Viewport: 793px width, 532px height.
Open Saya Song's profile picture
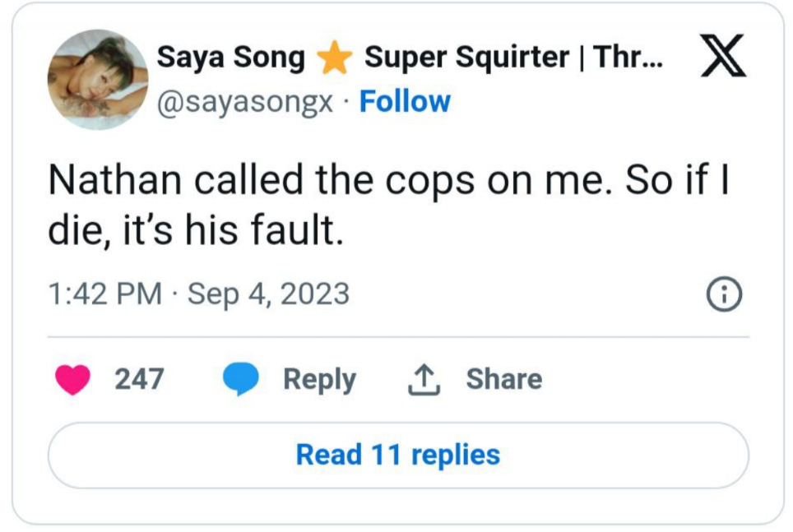pos(98,80)
